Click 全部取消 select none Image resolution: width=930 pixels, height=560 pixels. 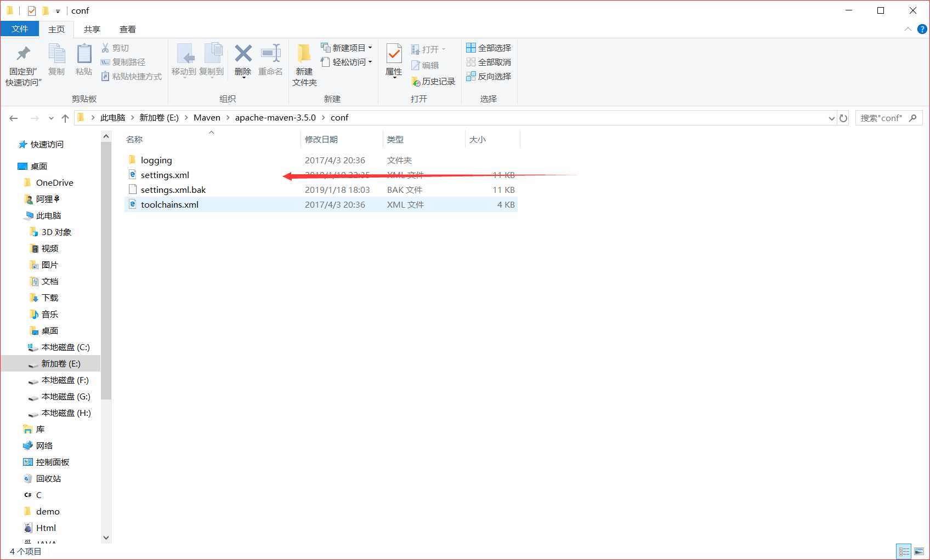[489, 62]
